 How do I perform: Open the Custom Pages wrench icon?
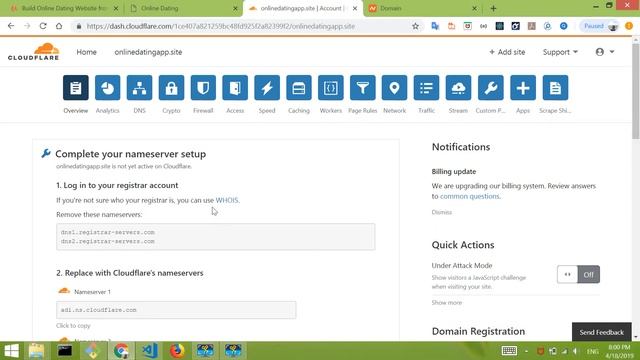491,88
